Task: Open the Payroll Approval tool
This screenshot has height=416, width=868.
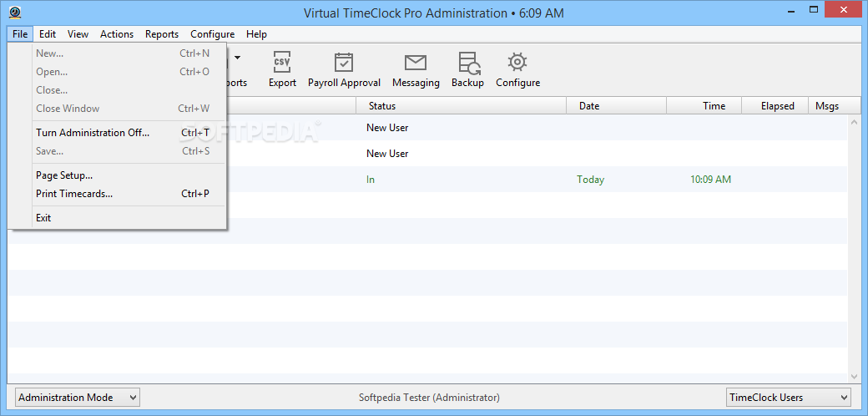Action: click(x=344, y=63)
